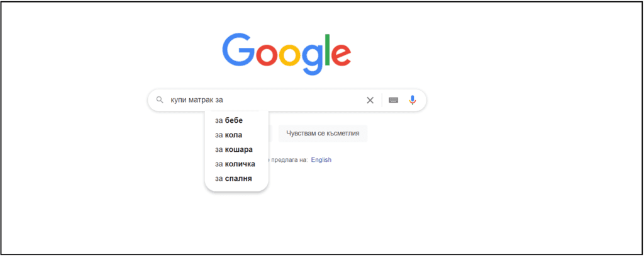Start voice search with the microphone
Viewport: 644px width, 257px height.
(x=413, y=100)
